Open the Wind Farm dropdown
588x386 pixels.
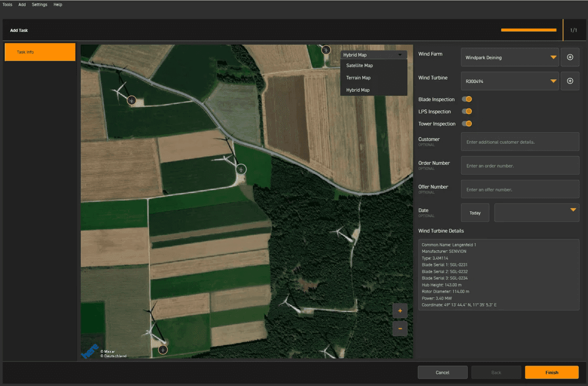509,57
